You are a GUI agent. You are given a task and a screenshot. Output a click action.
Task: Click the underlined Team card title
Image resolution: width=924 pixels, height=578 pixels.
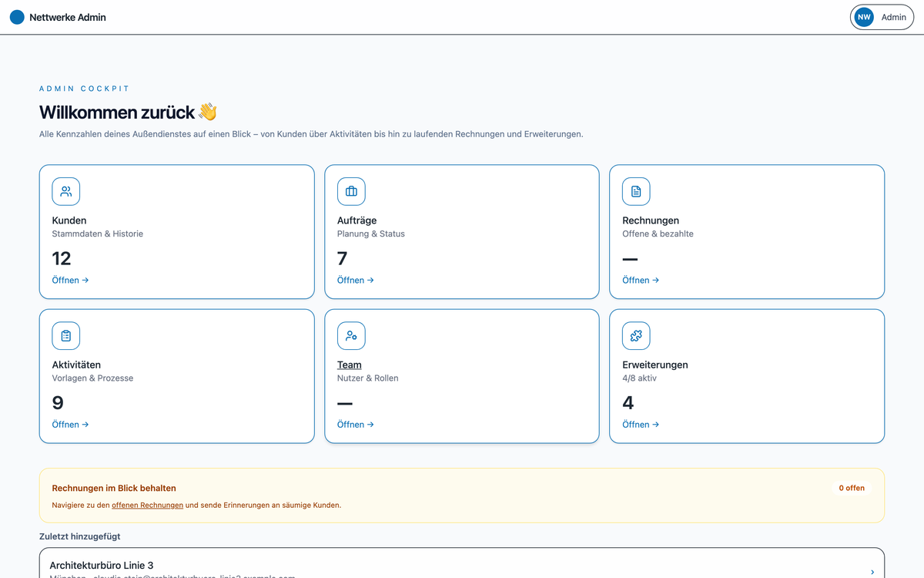[350, 365]
